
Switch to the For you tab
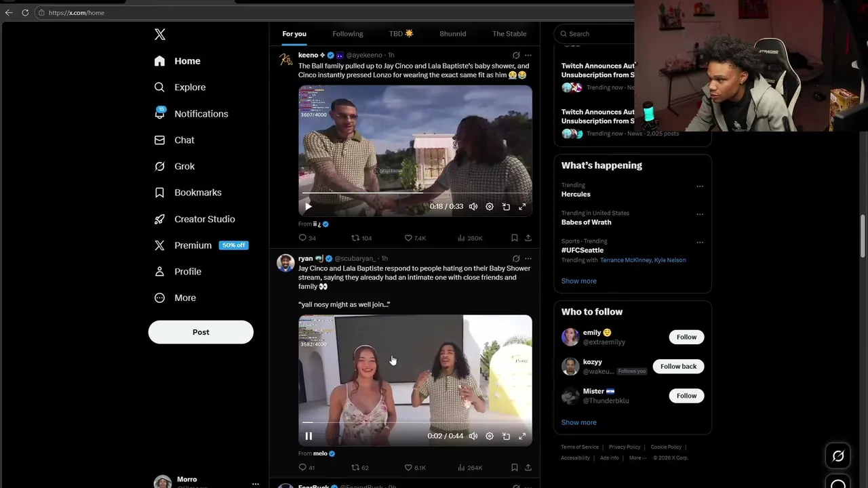tap(294, 34)
